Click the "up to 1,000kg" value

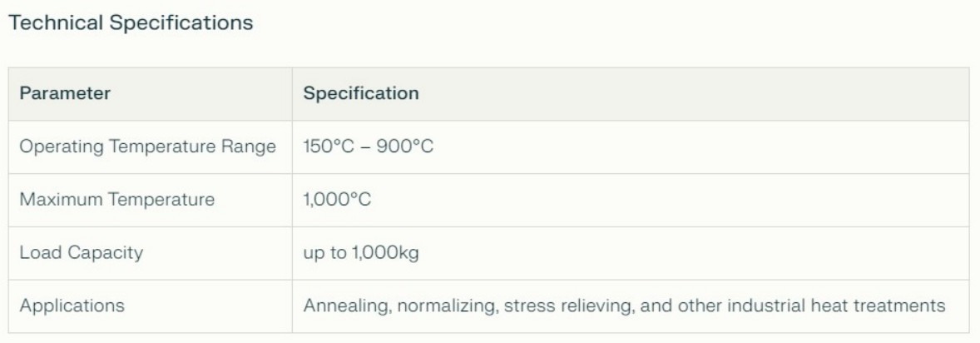tap(360, 252)
